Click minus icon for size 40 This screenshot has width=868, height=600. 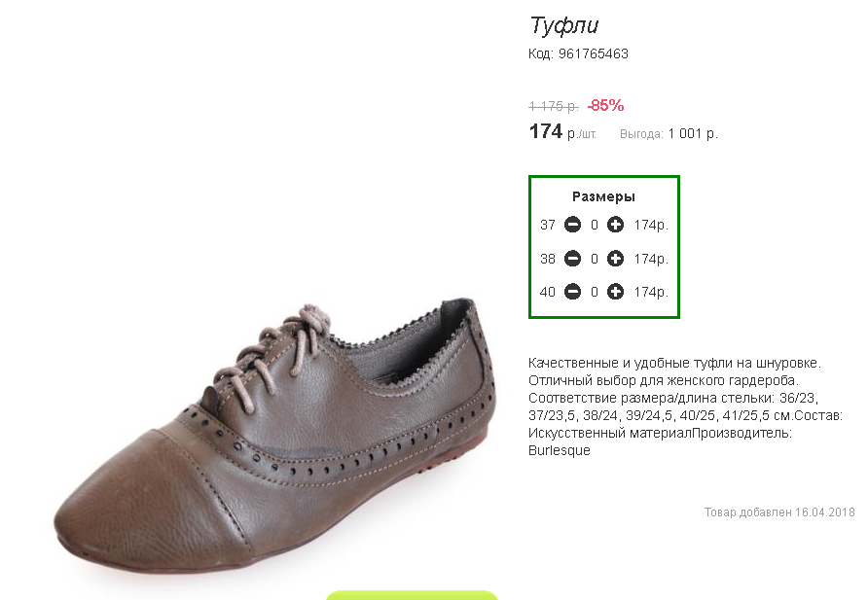coord(572,292)
